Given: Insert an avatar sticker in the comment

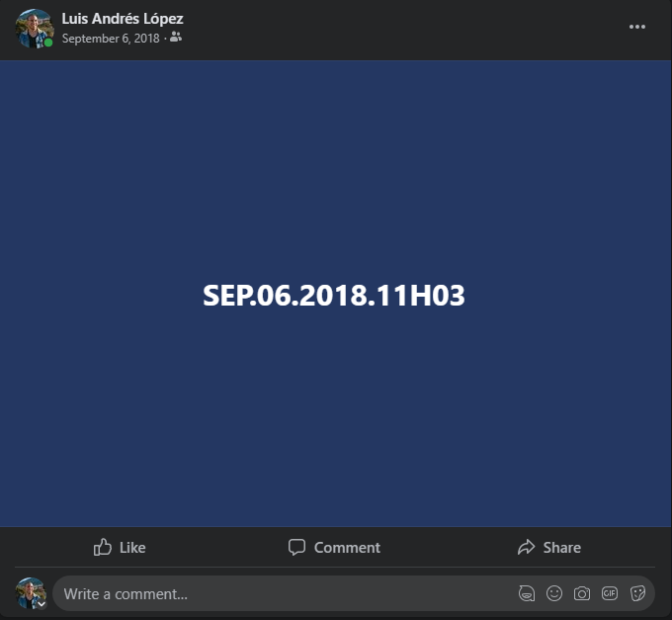Looking at the screenshot, I should [x=527, y=594].
